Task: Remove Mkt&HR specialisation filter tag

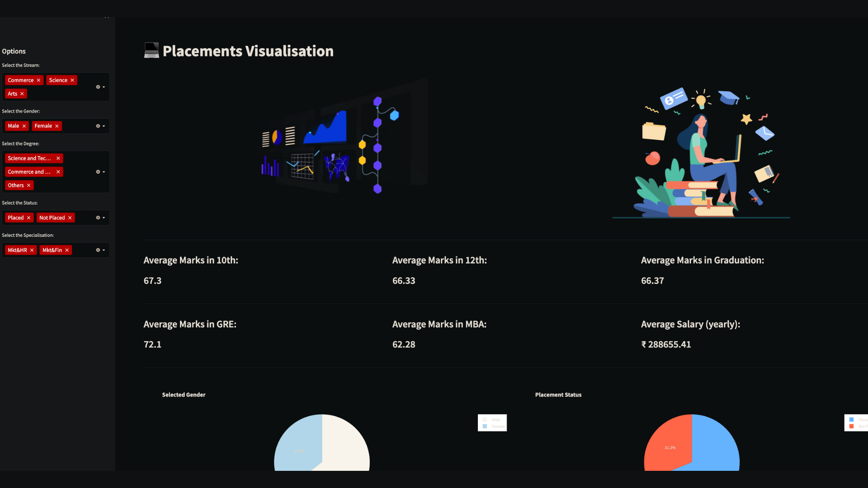Action: (32, 250)
